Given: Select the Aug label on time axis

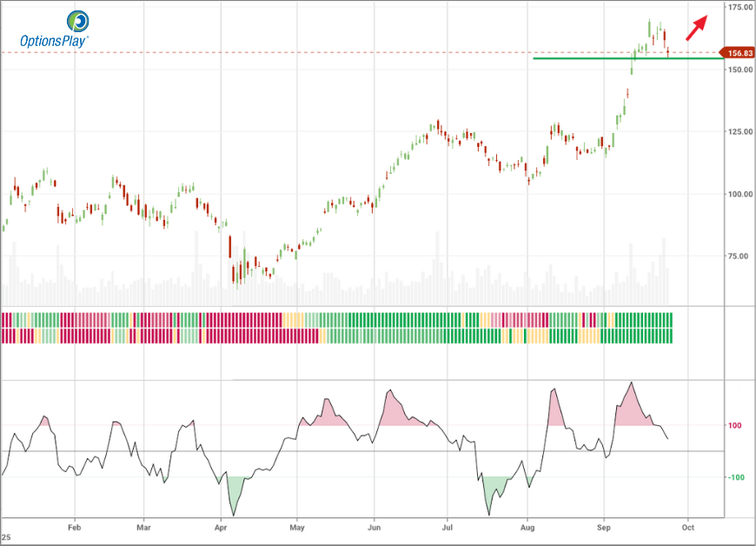Looking at the screenshot, I should (x=527, y=527).
